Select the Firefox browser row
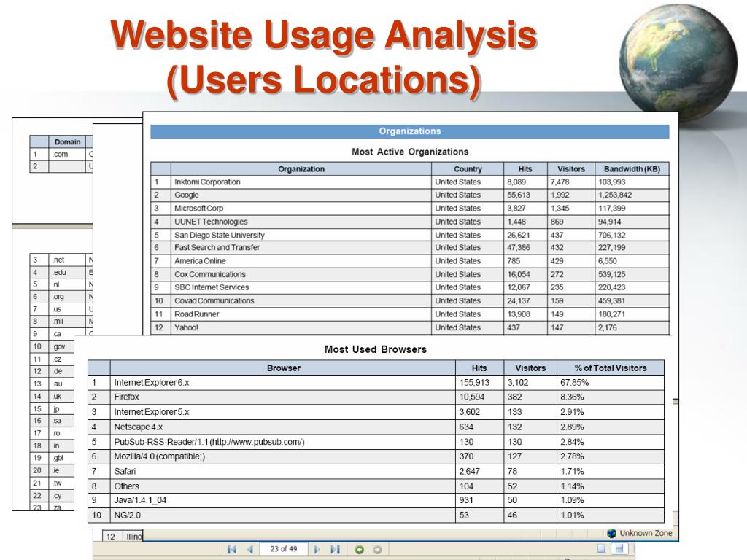The width and height of the screenshot is (747, 560). 376,397
